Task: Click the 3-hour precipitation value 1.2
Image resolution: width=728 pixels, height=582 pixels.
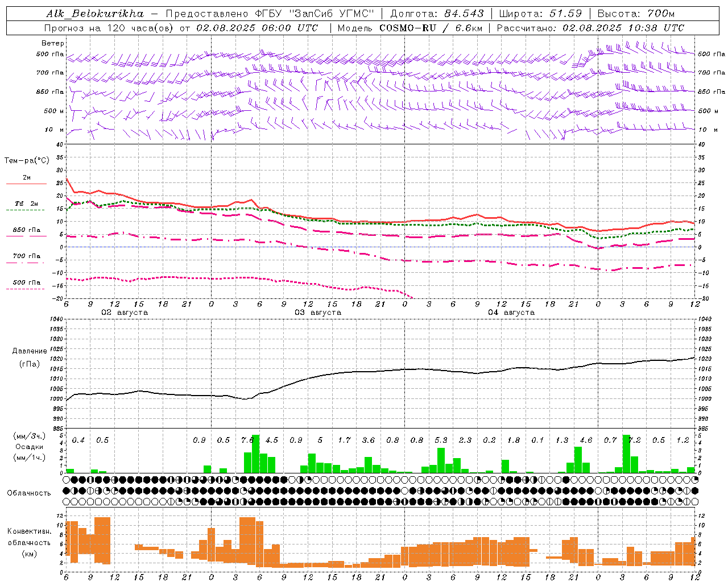Action: pos(682,440)
